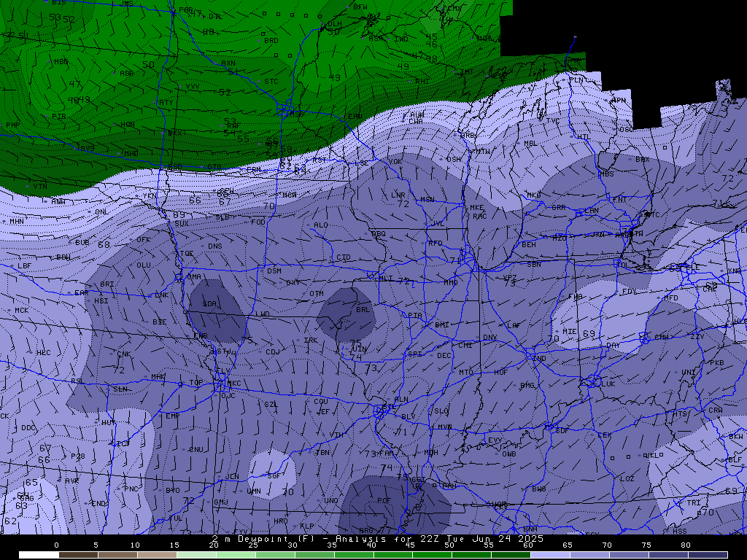This screenshot has height=560, width=747.
Task: Click the OSH station label
Action: click(454, 160)
